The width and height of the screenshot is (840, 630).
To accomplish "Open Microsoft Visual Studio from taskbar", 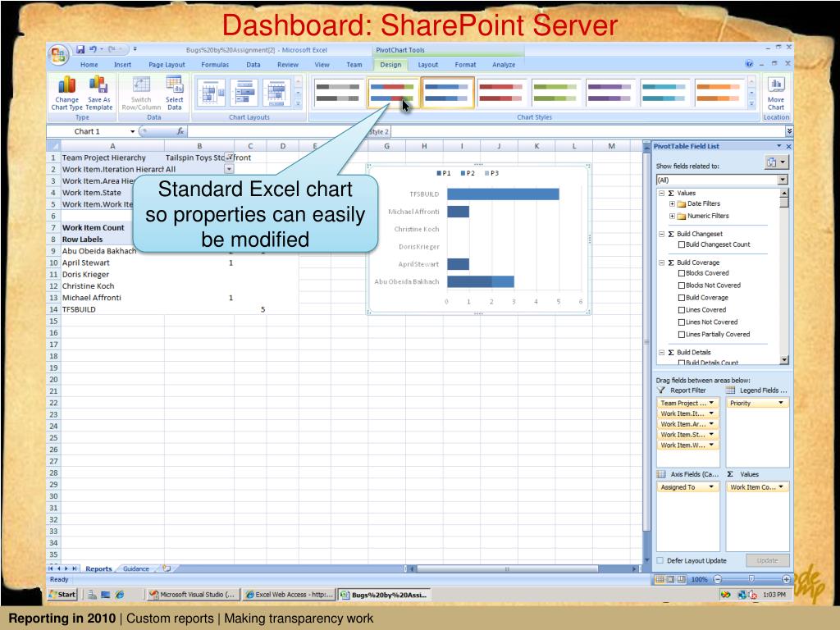I will (192, 594).
